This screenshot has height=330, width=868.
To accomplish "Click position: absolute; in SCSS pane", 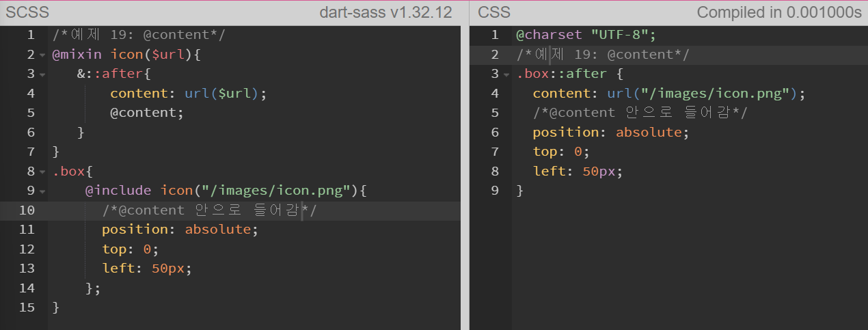I will (180, 230).
